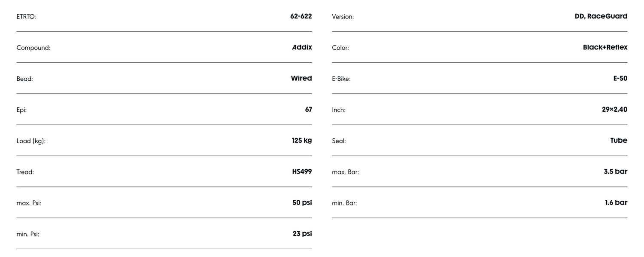Click the E-Bike: label
Image resolution: width=644 pixels, height=257 pixels.
tap(341, 79)
